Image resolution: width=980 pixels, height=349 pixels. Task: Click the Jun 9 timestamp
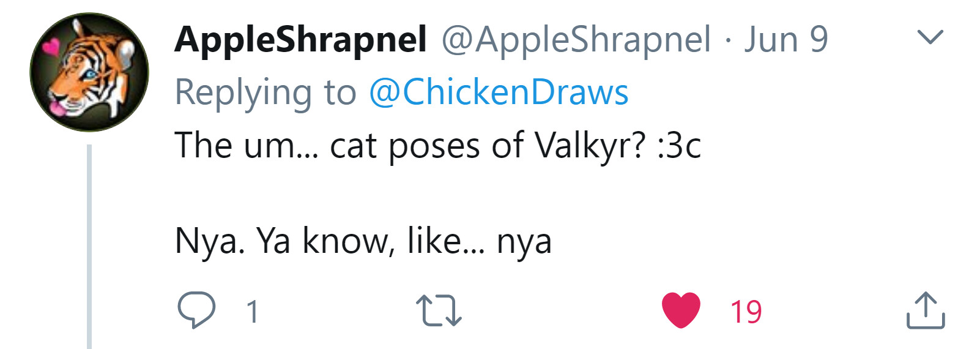[785, 40]
